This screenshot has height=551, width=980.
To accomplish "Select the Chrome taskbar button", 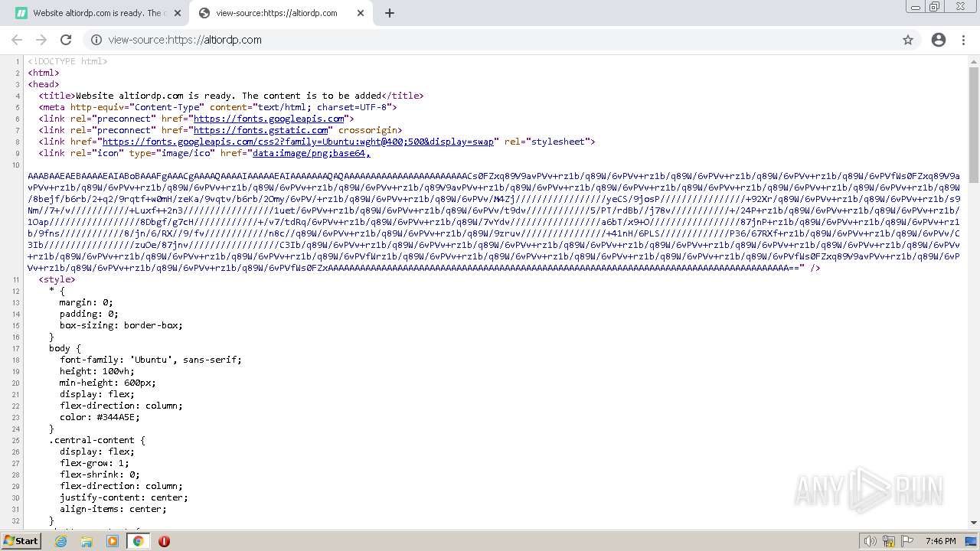I will [138, 541].
